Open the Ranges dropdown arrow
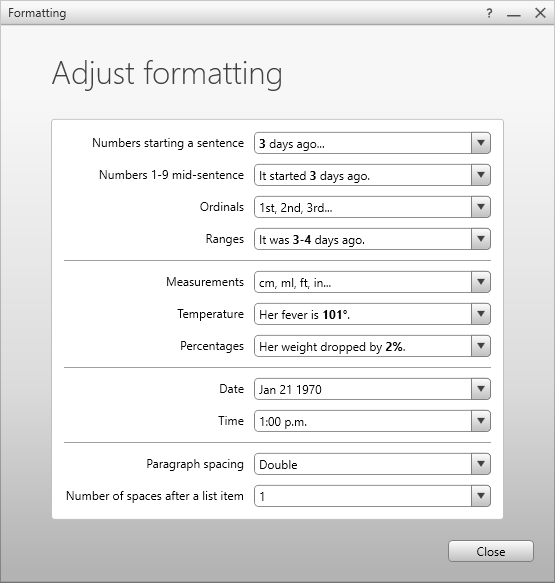Screen dimensions: 555x583 481,239
